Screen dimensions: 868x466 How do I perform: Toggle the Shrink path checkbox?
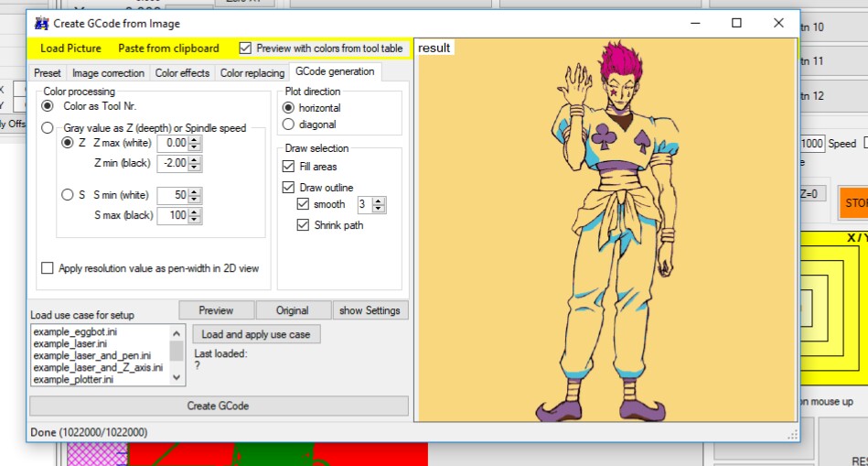coord(303,225)
